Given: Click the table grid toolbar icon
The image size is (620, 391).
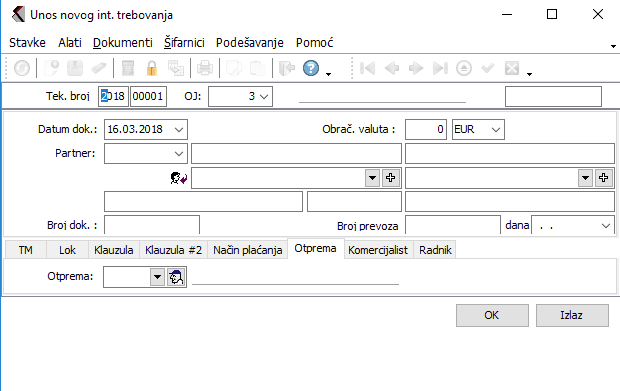Looking at the screenshot, I should tap(176, 68).
